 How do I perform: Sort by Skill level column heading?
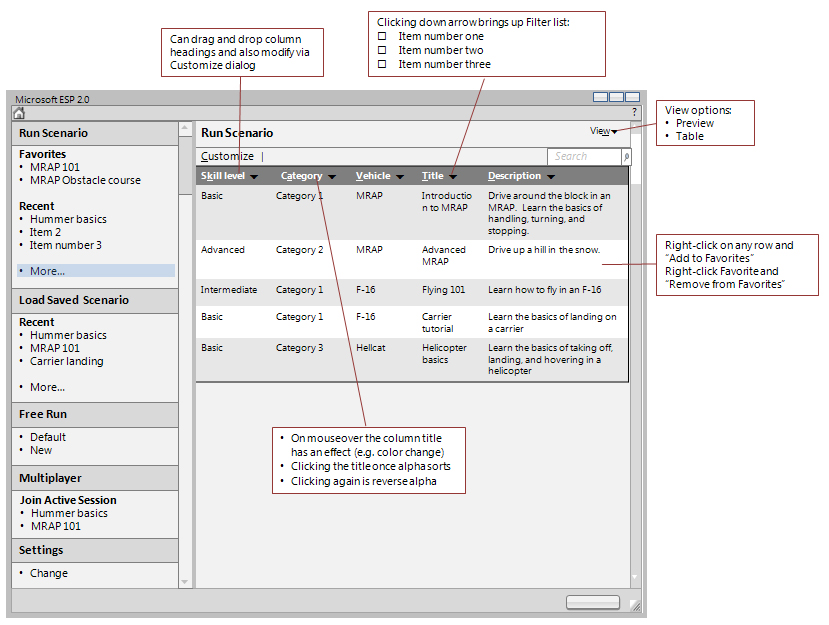tap(223, 176)
